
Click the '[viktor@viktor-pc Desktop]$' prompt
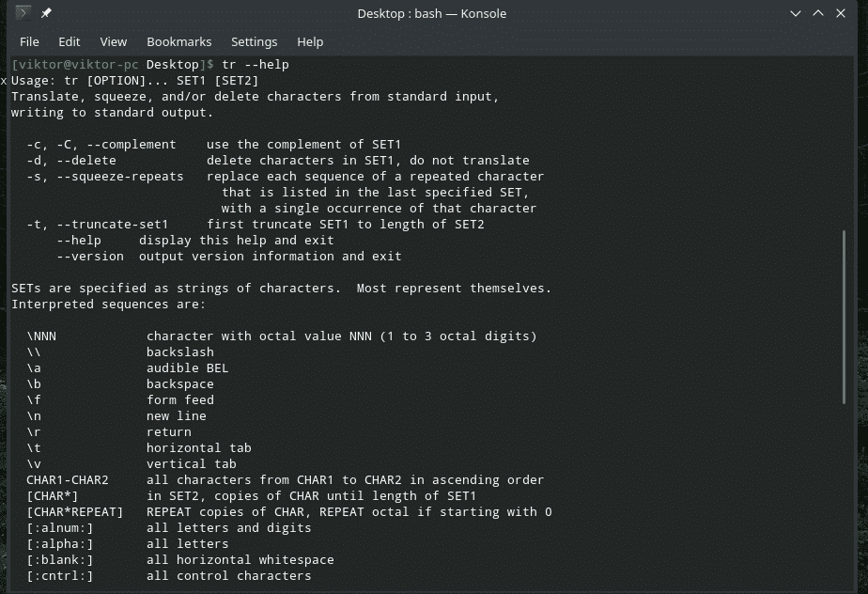(x=113, y=64)
